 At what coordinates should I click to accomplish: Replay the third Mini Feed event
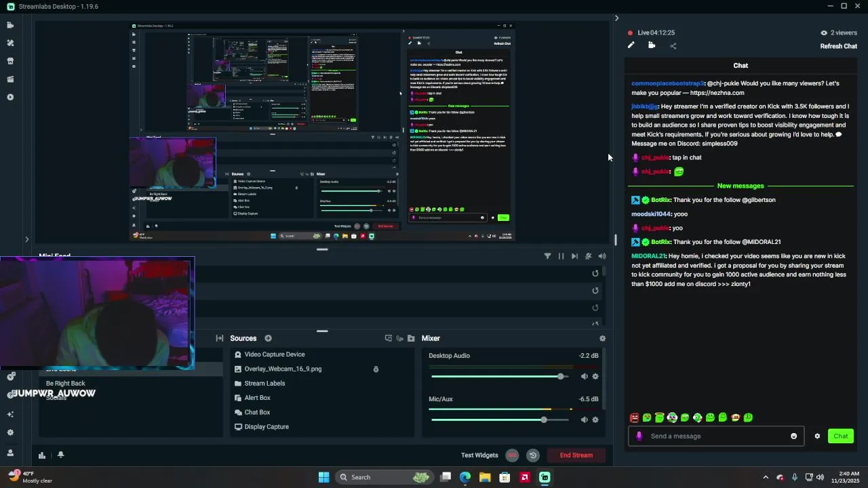click(x=595, y=308)
